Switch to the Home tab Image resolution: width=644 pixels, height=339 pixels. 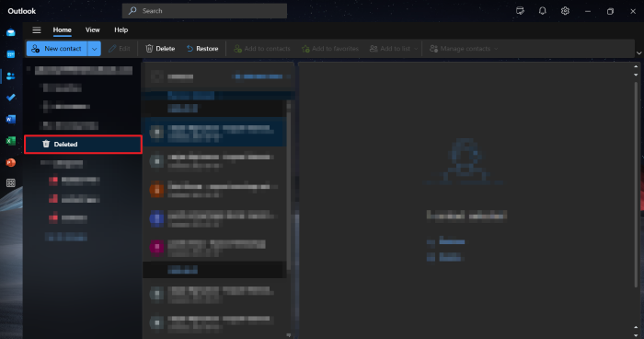[x=62, y=30]
